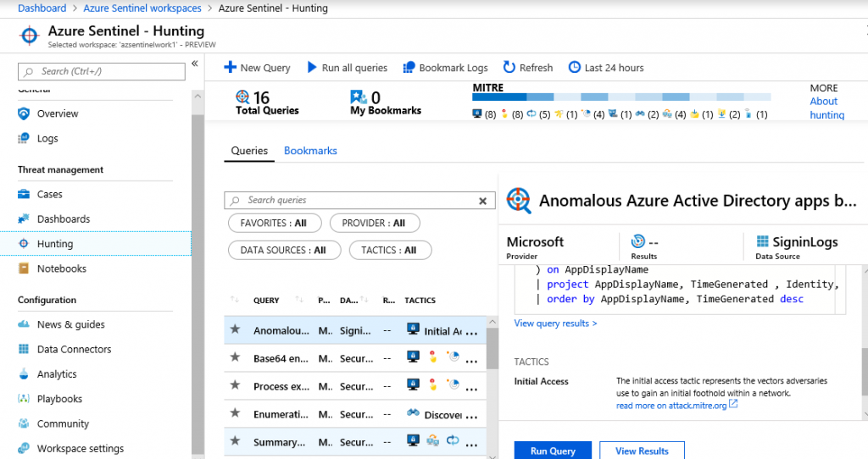Toggle the star on the Anomalous query row
This screenshot has height=459, width=868.
tap(236, 330)
